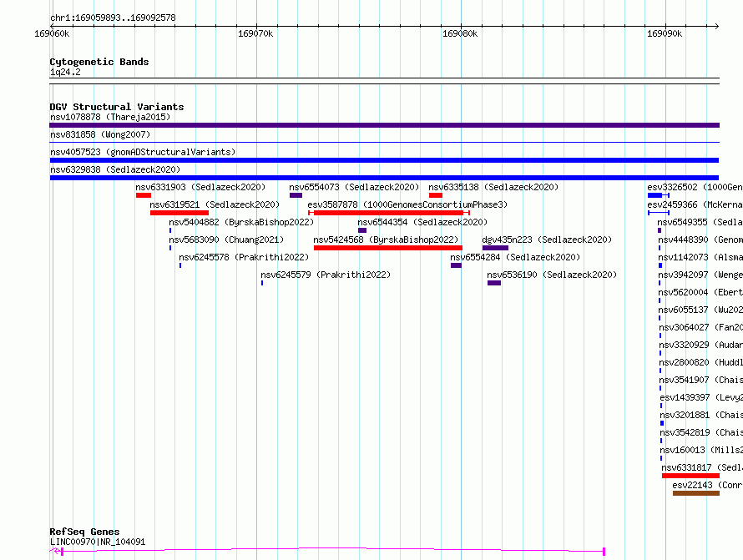
Task: Select the red esv3587878 variant bar
Action: (x=388, y=213)
